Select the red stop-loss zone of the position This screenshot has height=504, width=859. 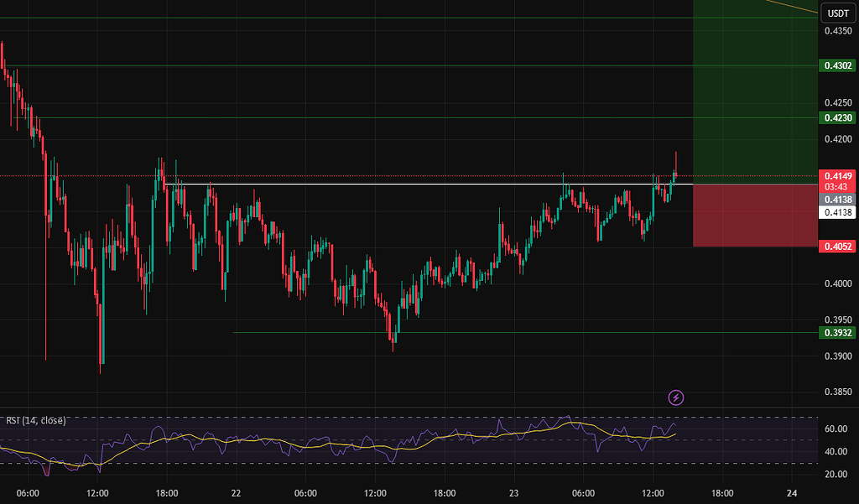[754, 216]
